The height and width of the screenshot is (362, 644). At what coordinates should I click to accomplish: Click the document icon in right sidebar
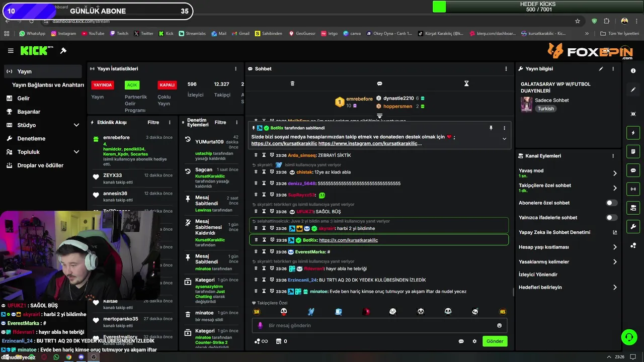633,151
